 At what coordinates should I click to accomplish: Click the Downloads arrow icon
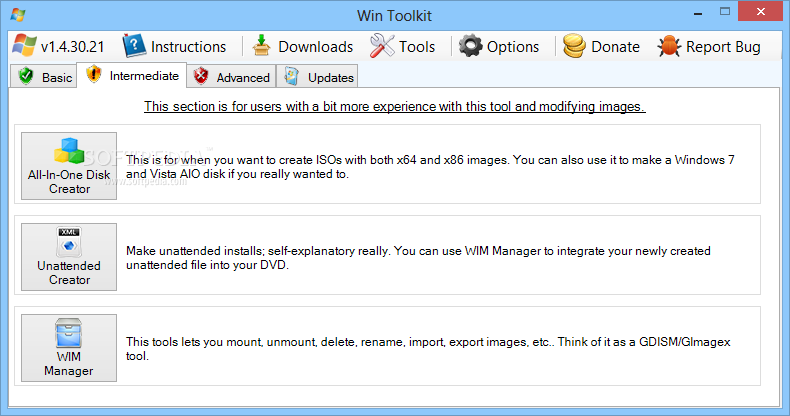pyautogui.click(x=261, y=46)
